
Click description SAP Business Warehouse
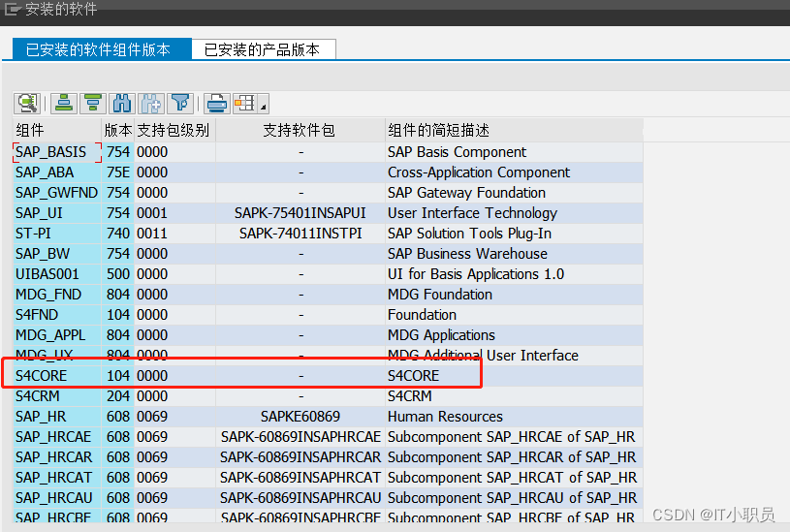tap(467, 254)
